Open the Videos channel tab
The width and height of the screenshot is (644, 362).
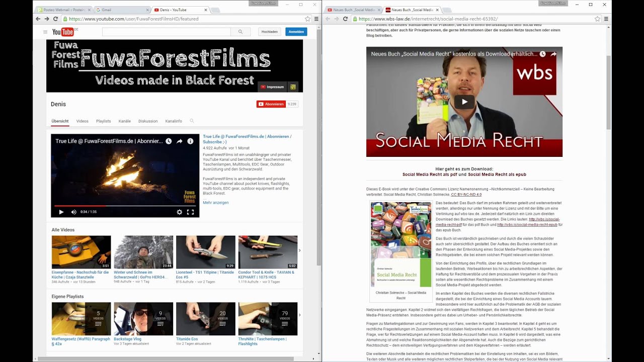tap(82, 121)
